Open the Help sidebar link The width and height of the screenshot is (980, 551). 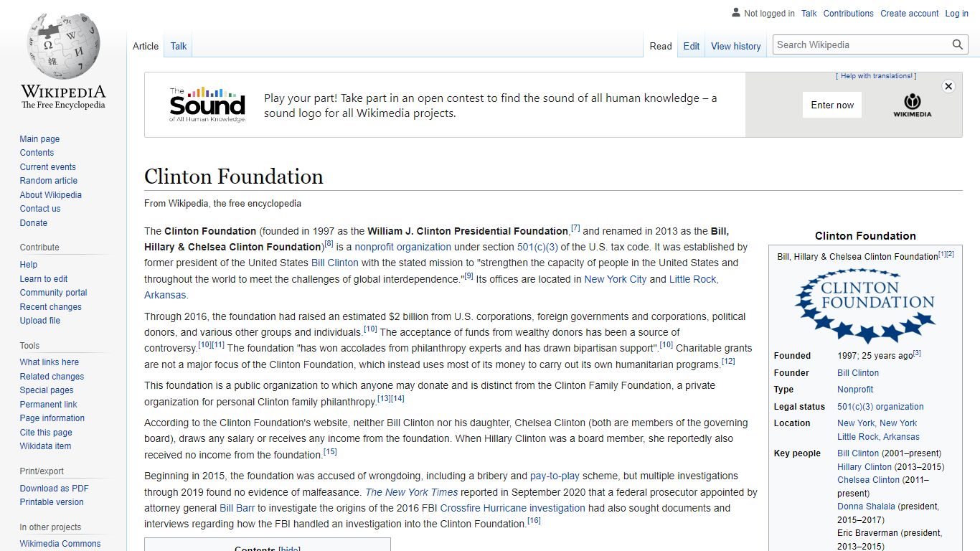[29, 265]
